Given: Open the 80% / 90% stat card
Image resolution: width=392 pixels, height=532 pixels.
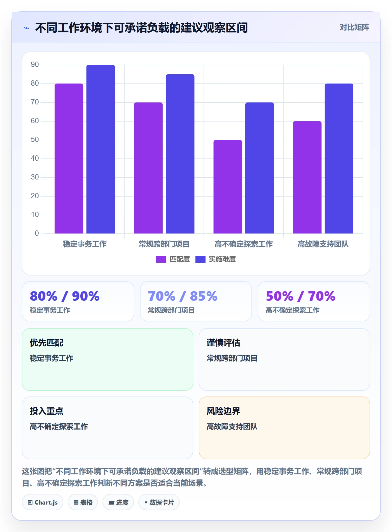Looking at the screenshot, I should [78, 301].
